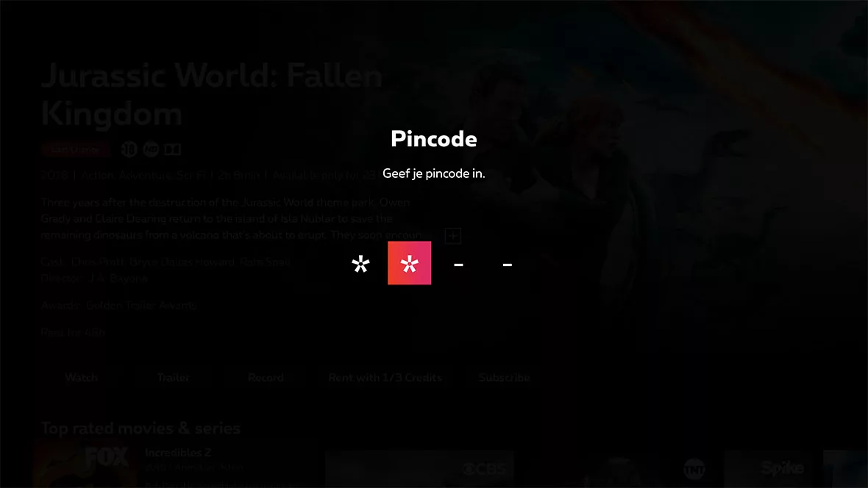The width and height of the screenshot is (868, 488).
Task: Click the Top rated movies & series heading
Action: 140,428
